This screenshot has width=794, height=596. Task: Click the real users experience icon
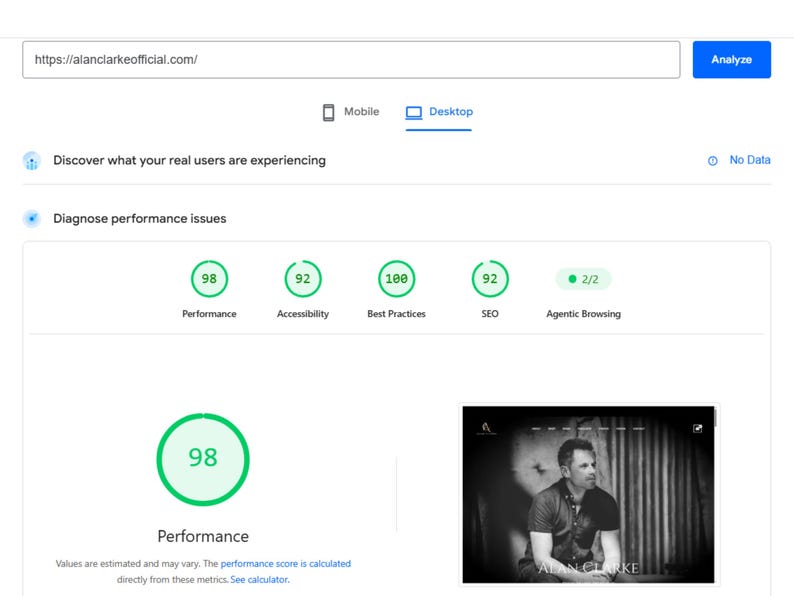(32, 161)
